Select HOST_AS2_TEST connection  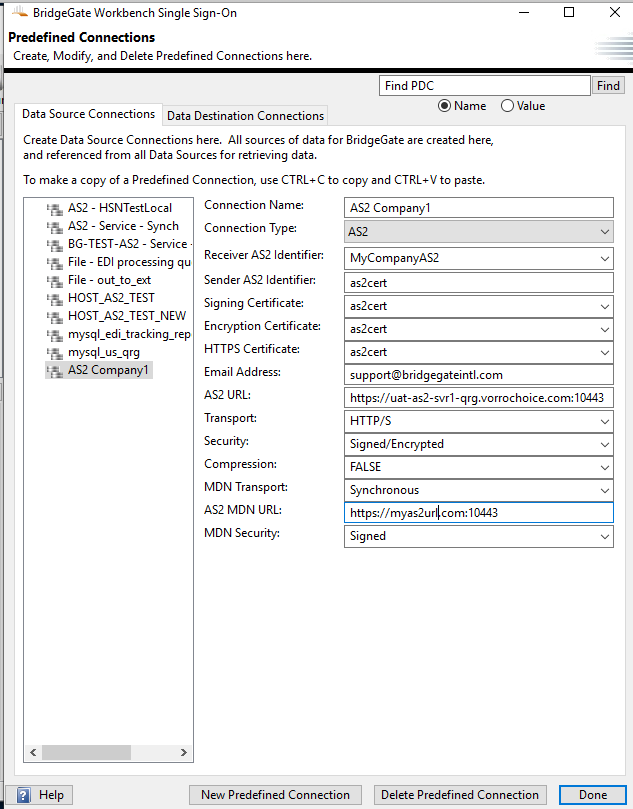(x=111, y=298)
